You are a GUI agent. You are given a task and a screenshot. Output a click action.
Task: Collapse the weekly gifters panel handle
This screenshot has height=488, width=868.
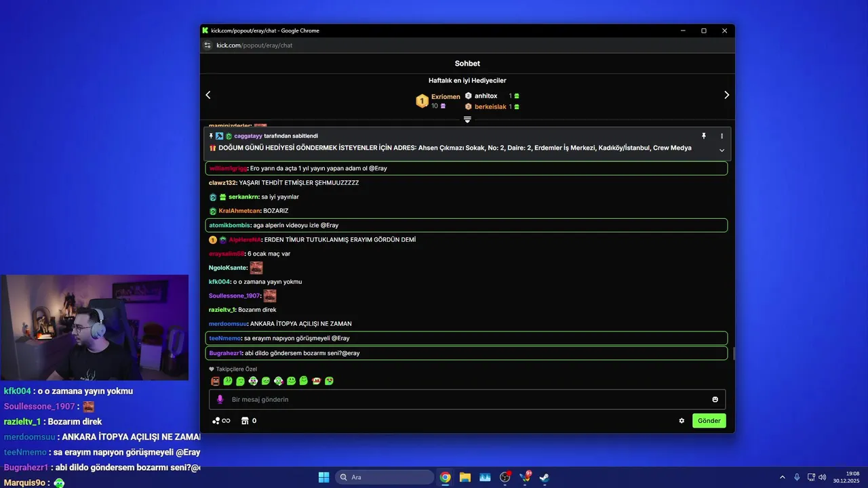pyautogui.click(x=467, y=119)
